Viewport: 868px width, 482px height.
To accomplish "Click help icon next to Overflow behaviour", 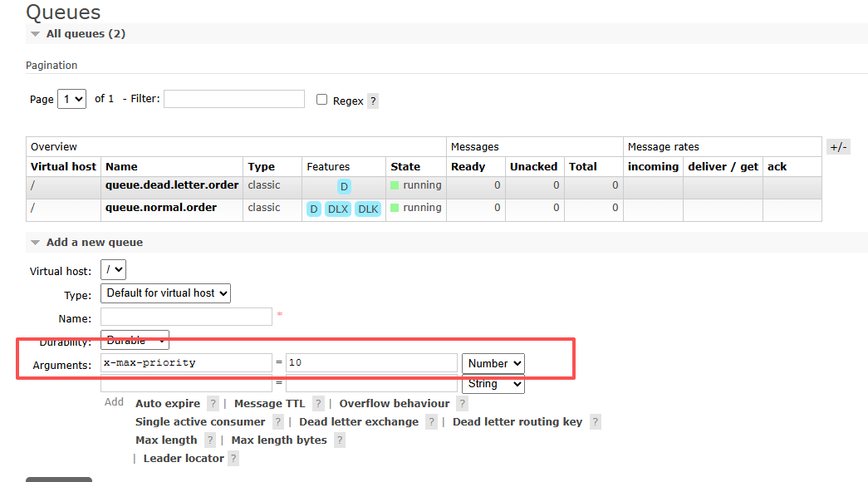I will [x=463, y=404].
